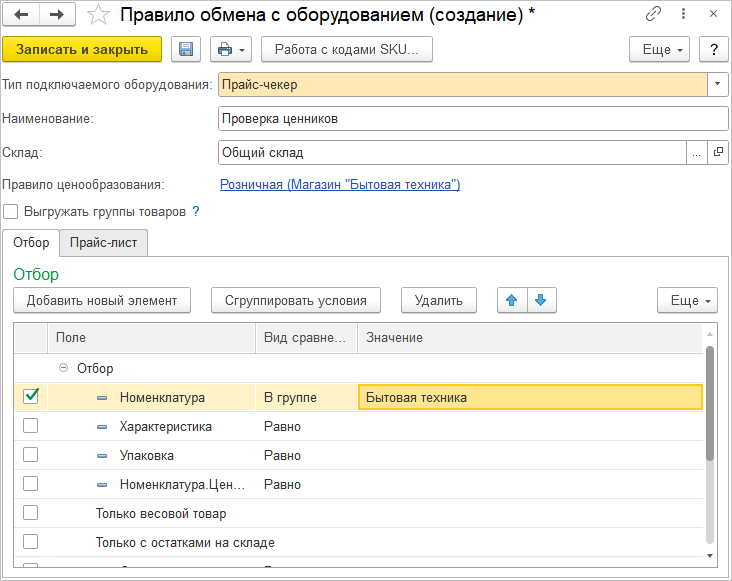Image resolution: width=732 pixels, height=581 pixels.
Task: Save rule using the floppy disk icon
Action: (x=185, y=50)
